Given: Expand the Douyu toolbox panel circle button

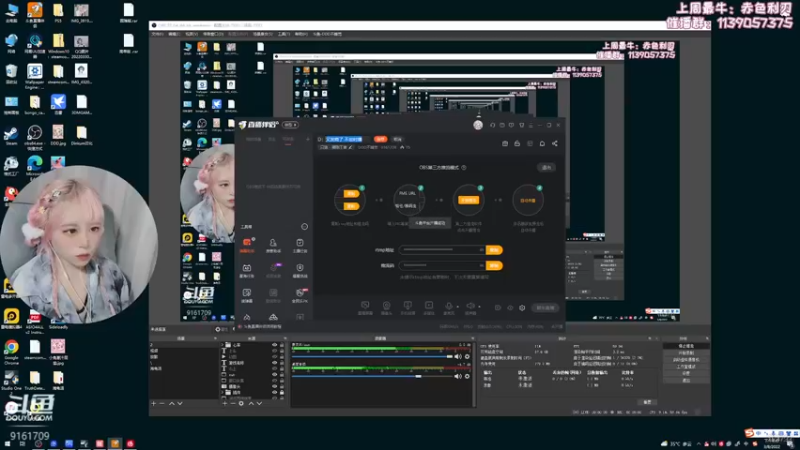Looking at the screenshot, I should 305,227.
